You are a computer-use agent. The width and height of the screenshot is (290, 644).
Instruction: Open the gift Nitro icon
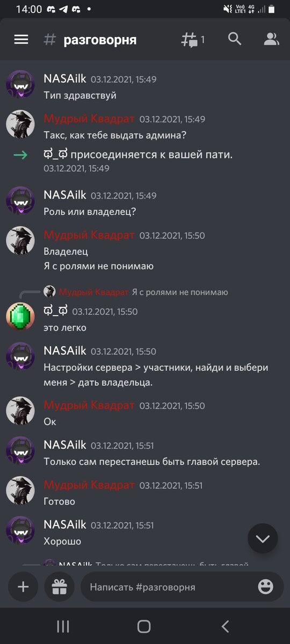pos(59,587)
